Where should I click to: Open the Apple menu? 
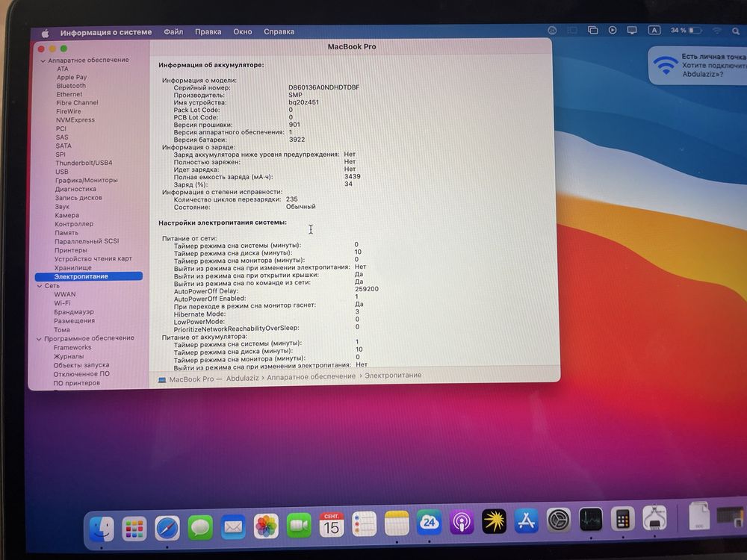point(46,34)
